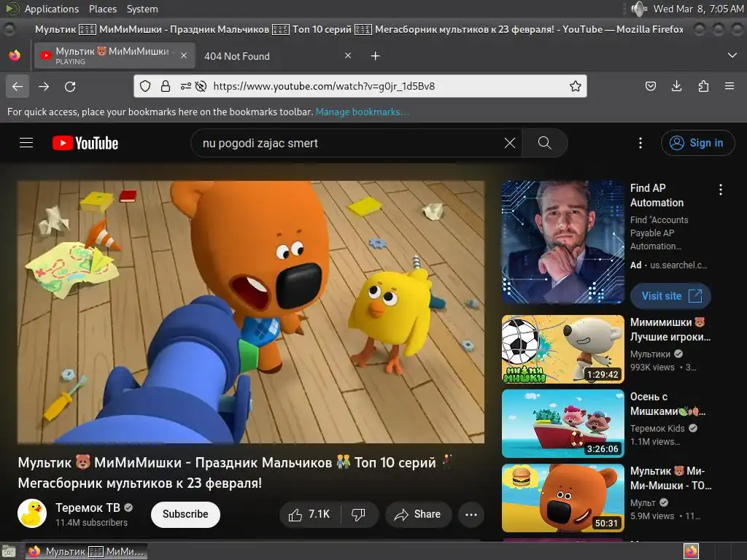747x560 pixels.
Task: Bookmark this page with star icon
Action: 576,86
